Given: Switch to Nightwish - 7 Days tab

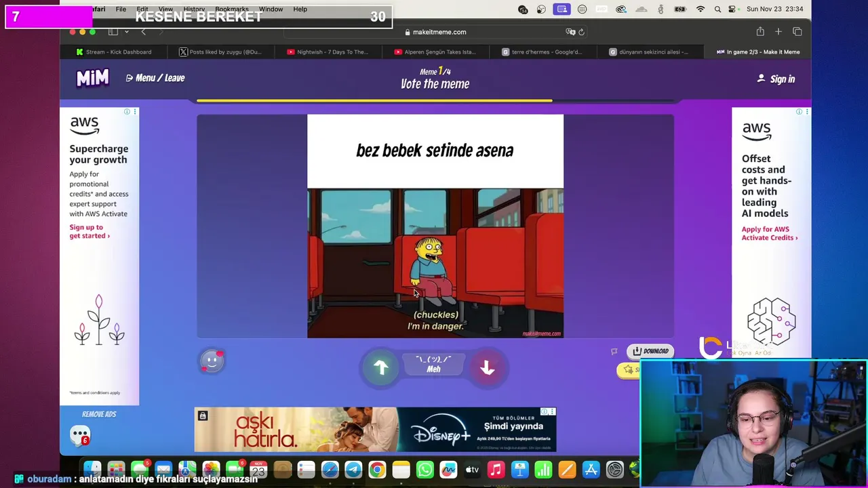Looking at the screenshot, I should click(x=328, y=52).
